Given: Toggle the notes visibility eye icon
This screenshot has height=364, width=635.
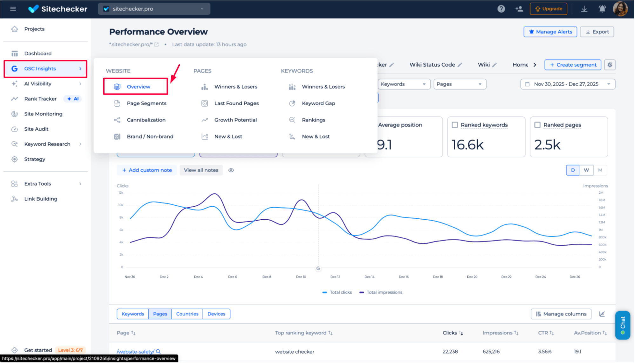Looking at the screenshot, I should [231, 170].
